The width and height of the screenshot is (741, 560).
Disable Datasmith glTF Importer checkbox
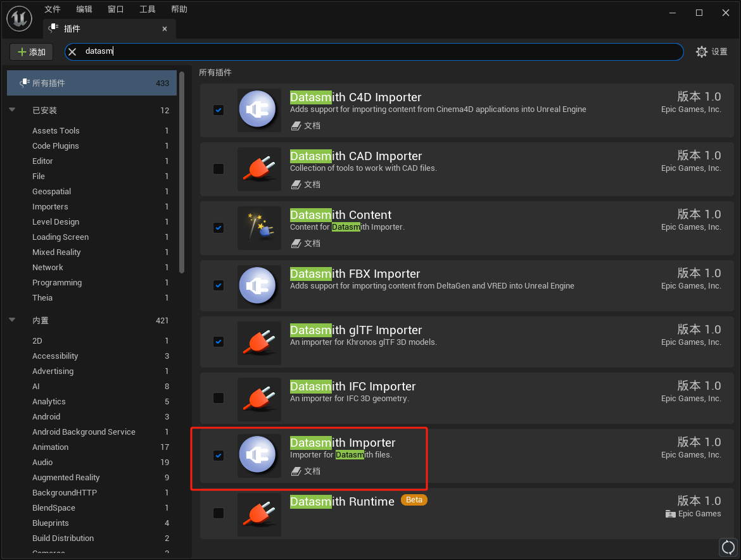pos(218,342)
